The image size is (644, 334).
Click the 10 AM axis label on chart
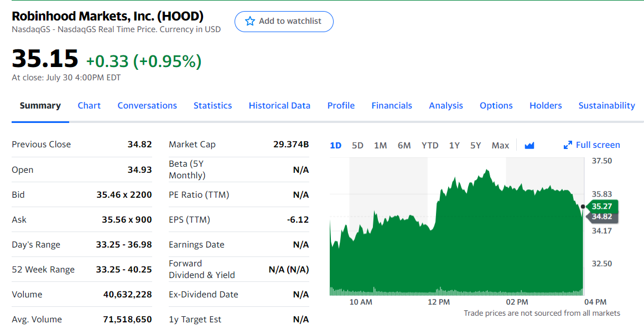click(x=361, y=302)
